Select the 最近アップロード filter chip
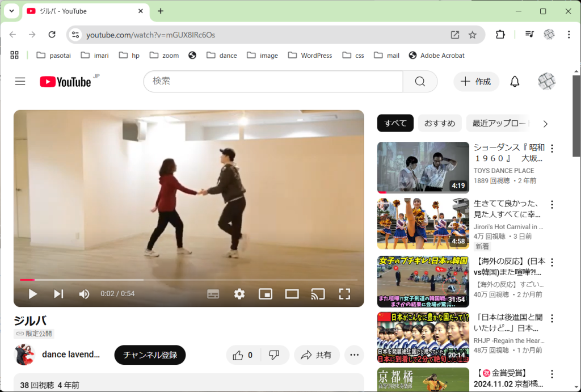The width and height of the screenshot is (581, 392). tap(499, 123)
